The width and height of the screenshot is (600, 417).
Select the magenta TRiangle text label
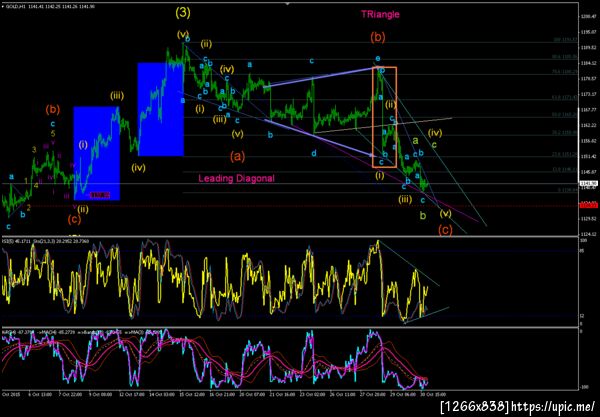[380, 15]
